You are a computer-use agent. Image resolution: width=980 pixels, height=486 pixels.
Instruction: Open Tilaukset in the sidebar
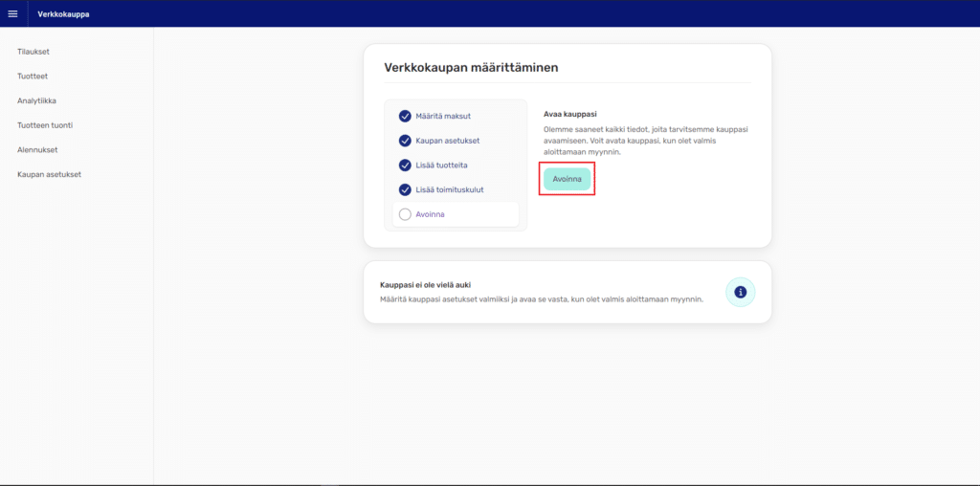[33, 51]
